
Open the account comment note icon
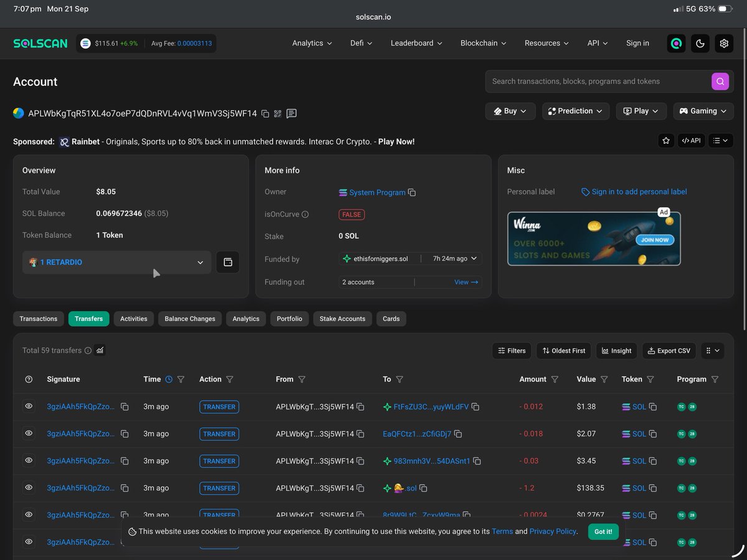[291, 114]
